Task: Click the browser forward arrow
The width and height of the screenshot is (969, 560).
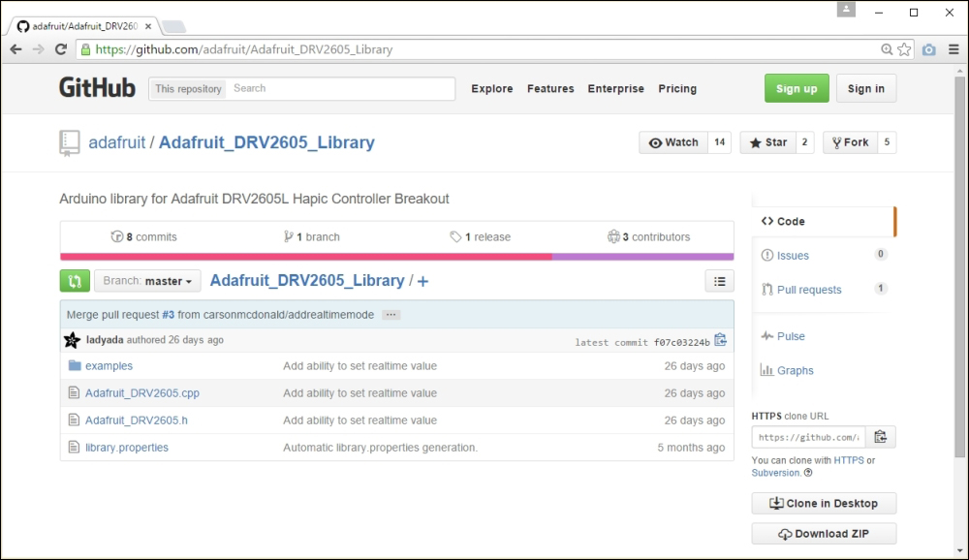Action: point(39,49)
